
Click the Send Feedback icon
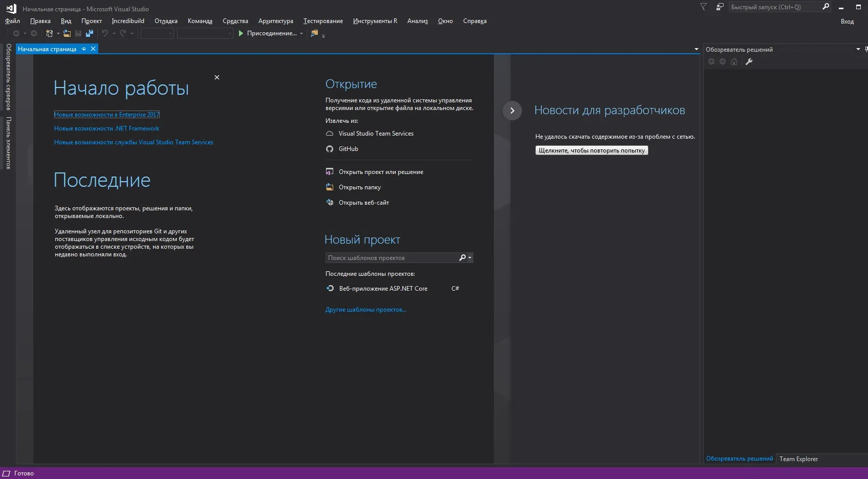pyautogui.click(x=720, y=7)
